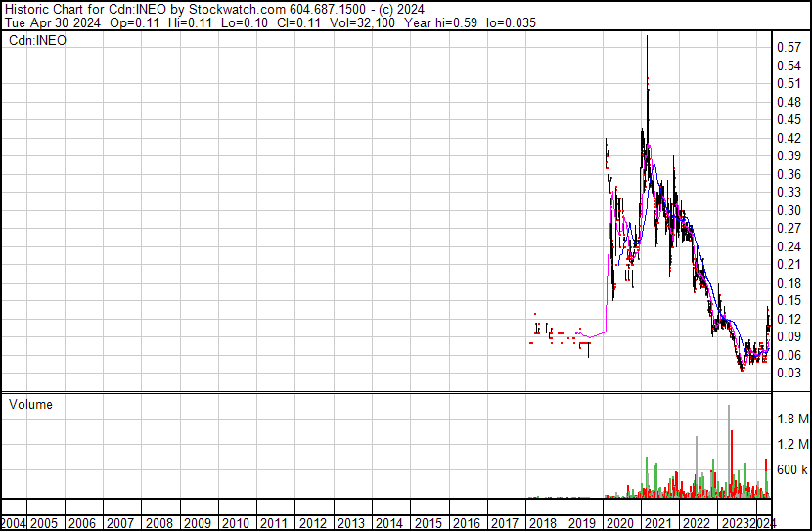Click the 2022 year label
The image size is (812, 531).
pos(697,524)
